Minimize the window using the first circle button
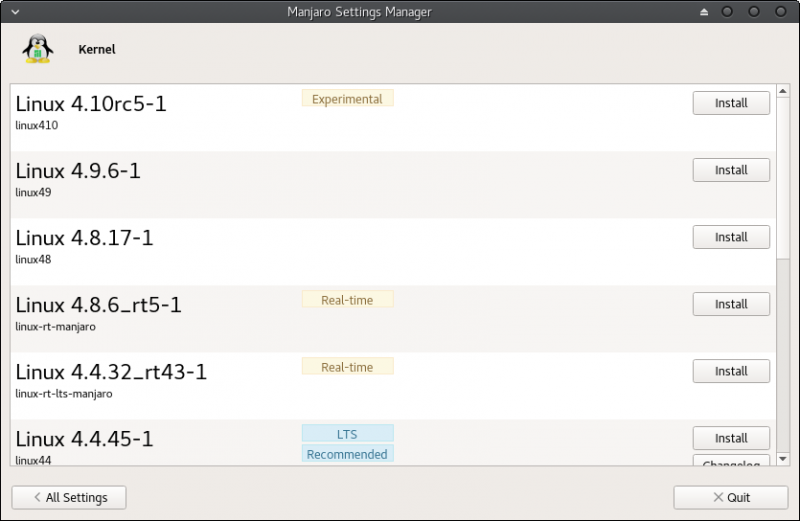The image size is (800, 521). click(x=727, y=12)
